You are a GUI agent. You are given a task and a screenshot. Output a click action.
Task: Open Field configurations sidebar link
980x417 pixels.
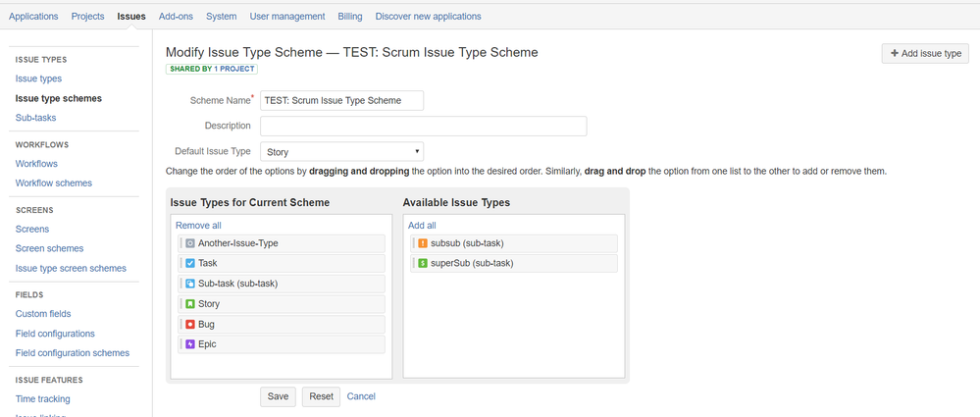(55, 334)
